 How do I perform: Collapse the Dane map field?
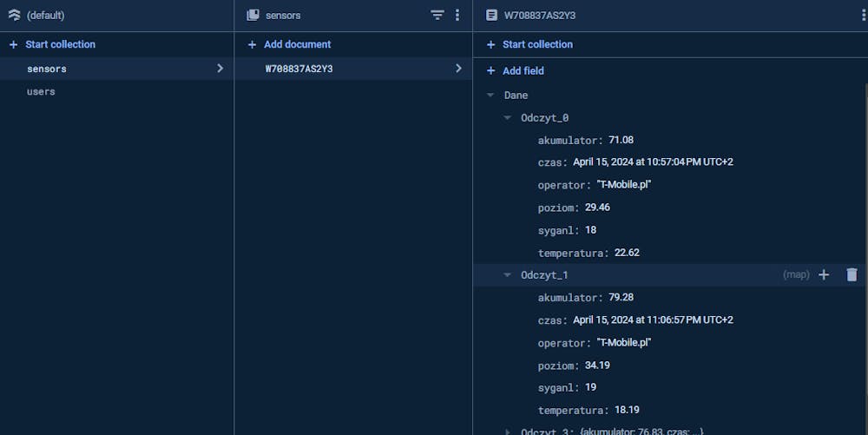pos(490,96)
